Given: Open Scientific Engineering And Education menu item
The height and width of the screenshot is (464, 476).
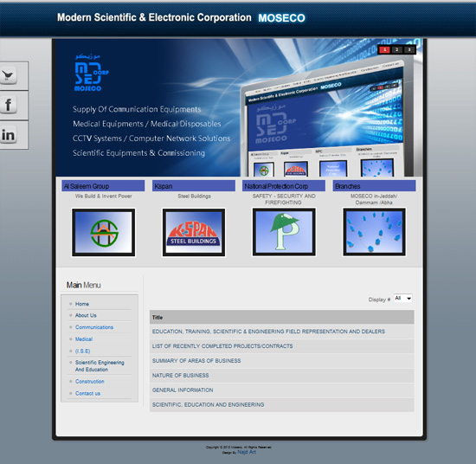Looking at the screenshot, I should [100, 366].
